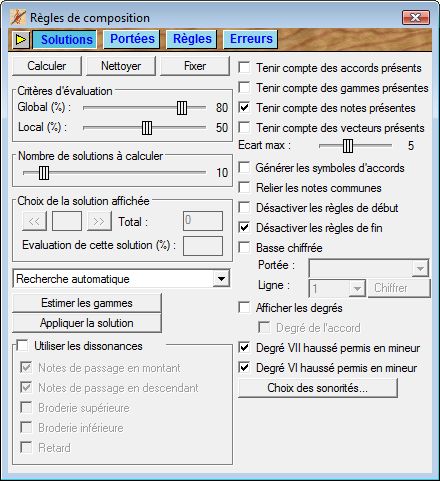Click the yellow play arrow icon
The image size is (440, 481).
[21, 40]
